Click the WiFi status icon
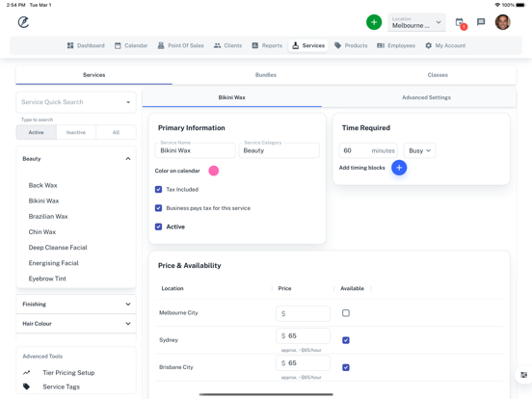 [497, 5]
